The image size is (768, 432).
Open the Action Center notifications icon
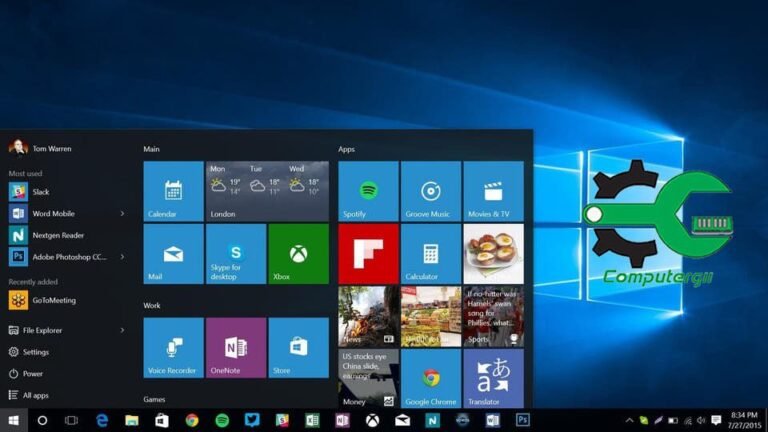click(x=716, y=420)
